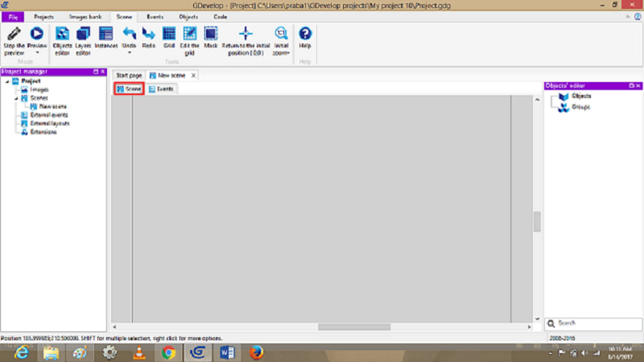The image size is (644, 362).
Task: Close the Objects' editor panel
Action: [x=638, y=86]
